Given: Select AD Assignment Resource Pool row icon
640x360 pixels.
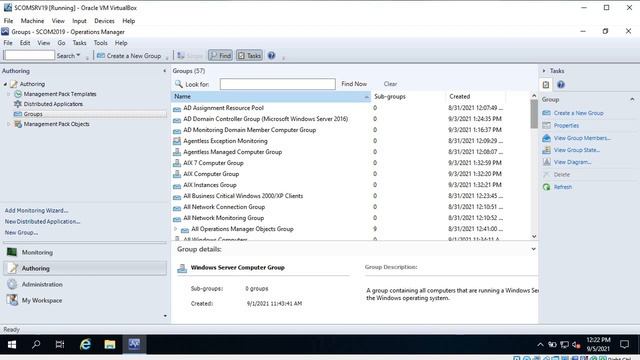Looking at the screenshot, I should pos(177,108).
